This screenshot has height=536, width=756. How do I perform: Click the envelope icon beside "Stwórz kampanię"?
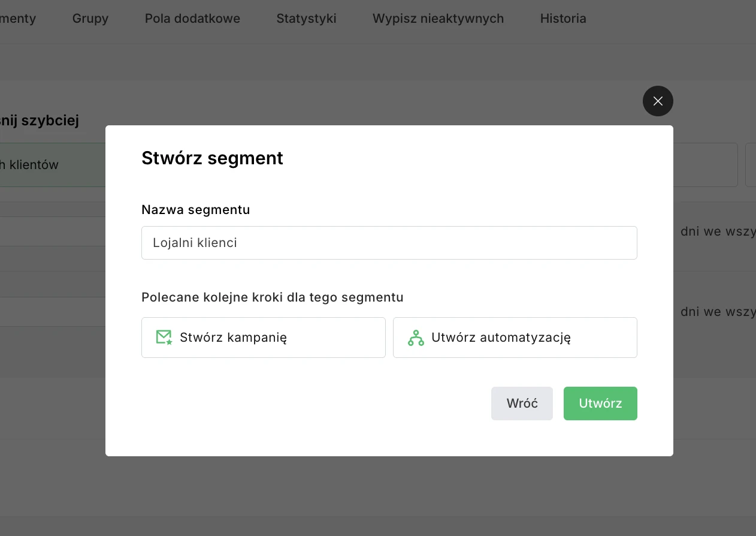point(164,337)
